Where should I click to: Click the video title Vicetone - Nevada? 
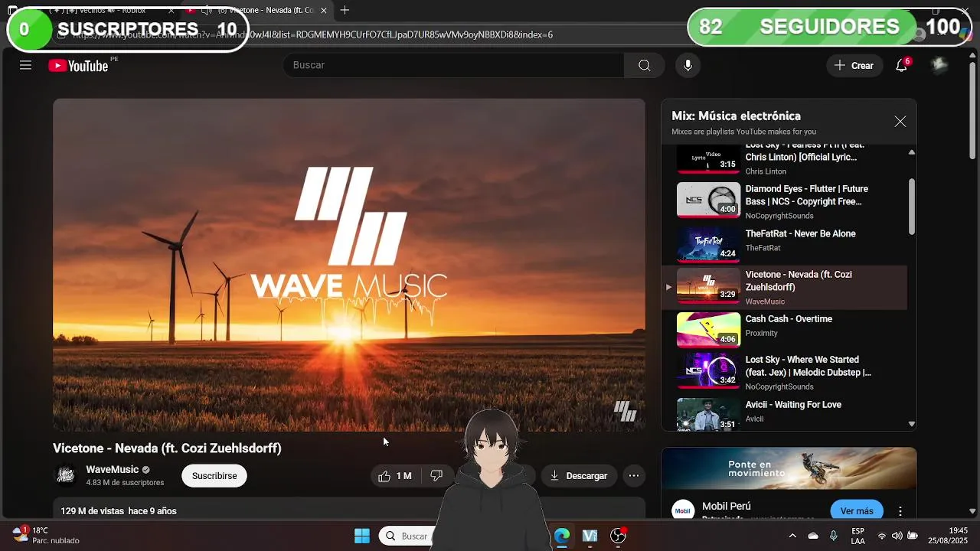(x=167, y=448)
